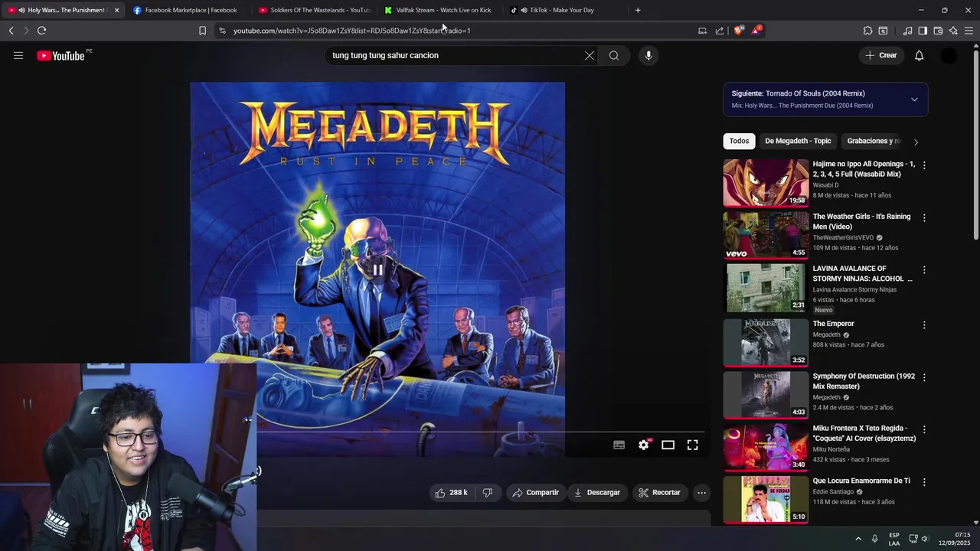
Task: Enter fullscreen mode on the player
Action: 693,445
